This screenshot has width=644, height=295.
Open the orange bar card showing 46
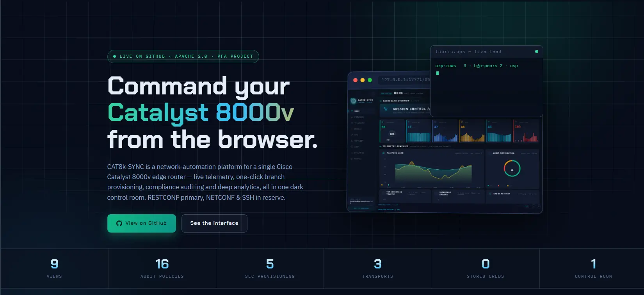pos(472,131)
